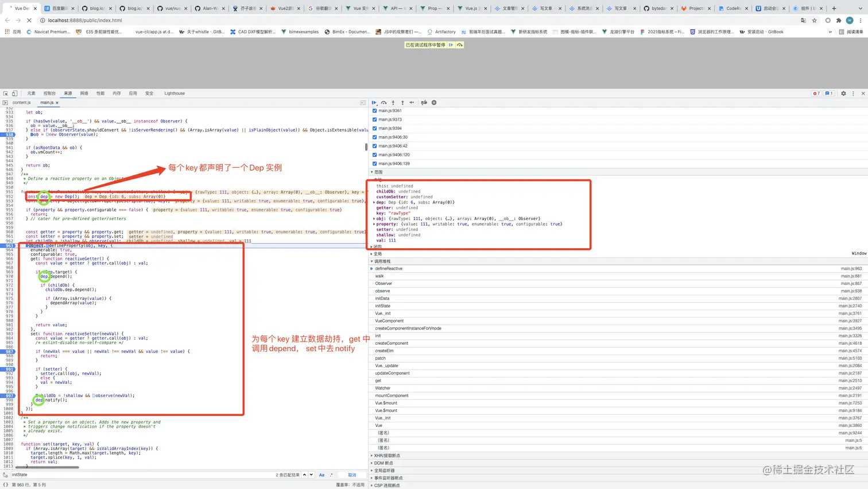Open DevTools settings gear
The height and width of the screenshot is (489, 868).
point(843,93)
